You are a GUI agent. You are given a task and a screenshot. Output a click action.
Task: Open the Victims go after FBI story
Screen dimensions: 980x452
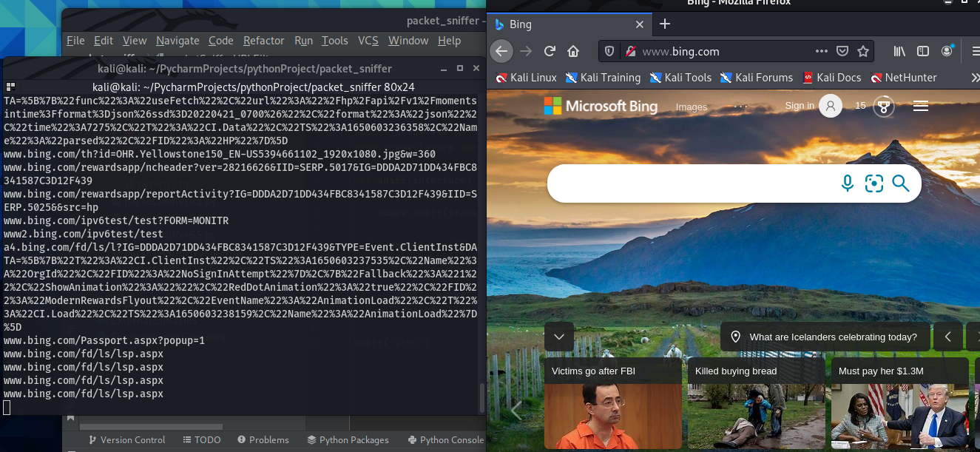click(x=612, y=403)
